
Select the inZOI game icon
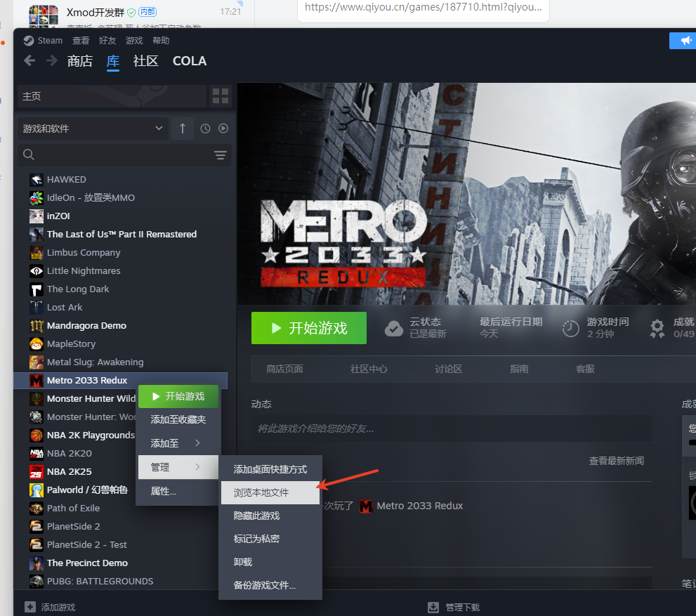pyautogui.click(x=37, y=216)
